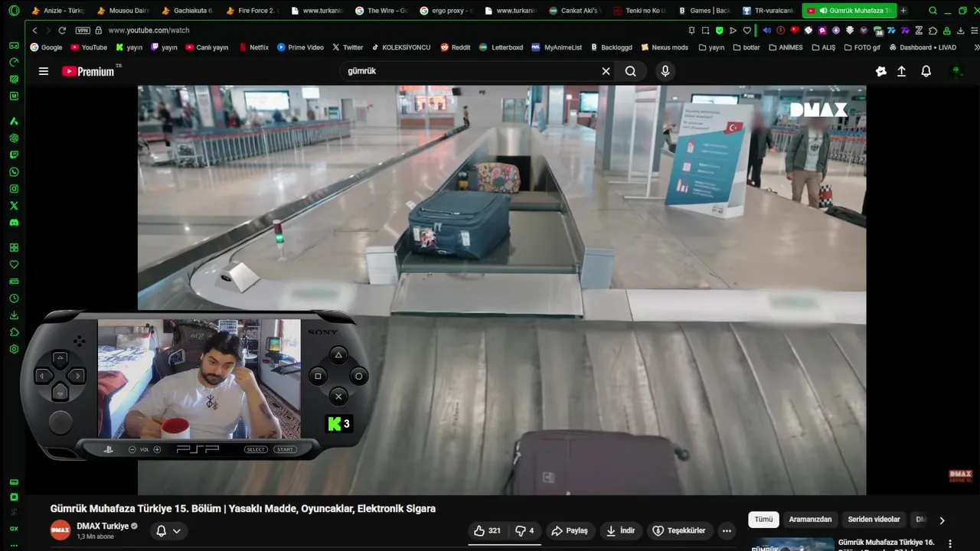Open Downloads icon in Opera sidebar
Screen dimensions: 980x551
[14, 315]
